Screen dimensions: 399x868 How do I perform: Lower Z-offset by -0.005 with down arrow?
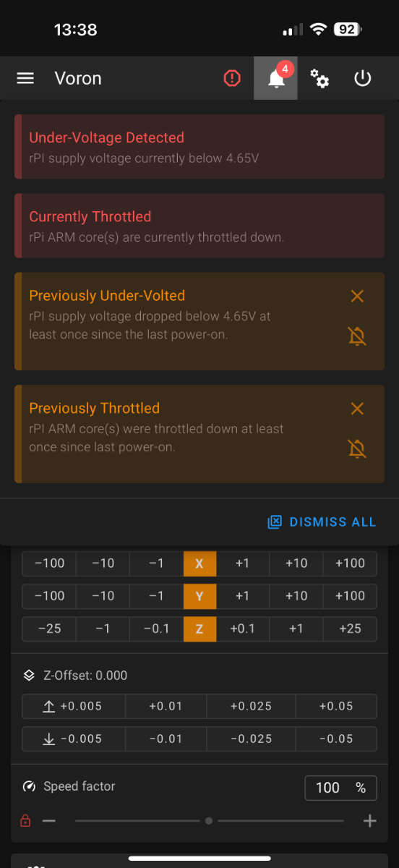click(x=74, y=739)
